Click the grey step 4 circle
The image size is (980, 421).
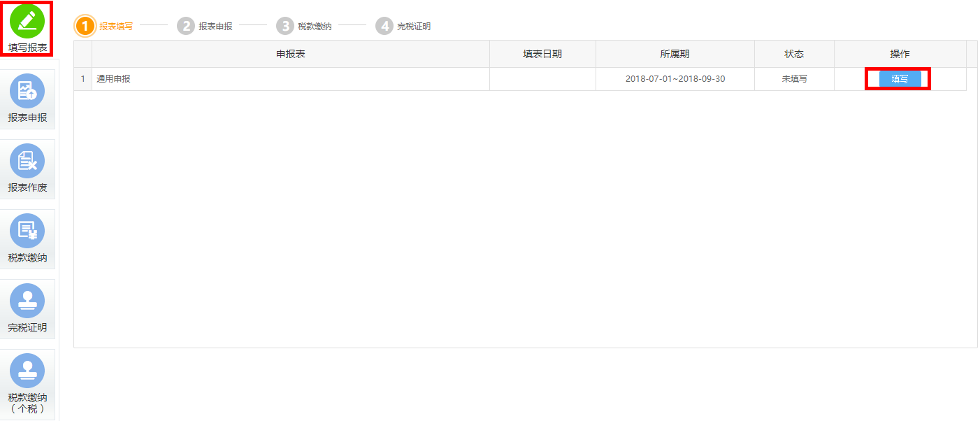(x=384, y=26)
